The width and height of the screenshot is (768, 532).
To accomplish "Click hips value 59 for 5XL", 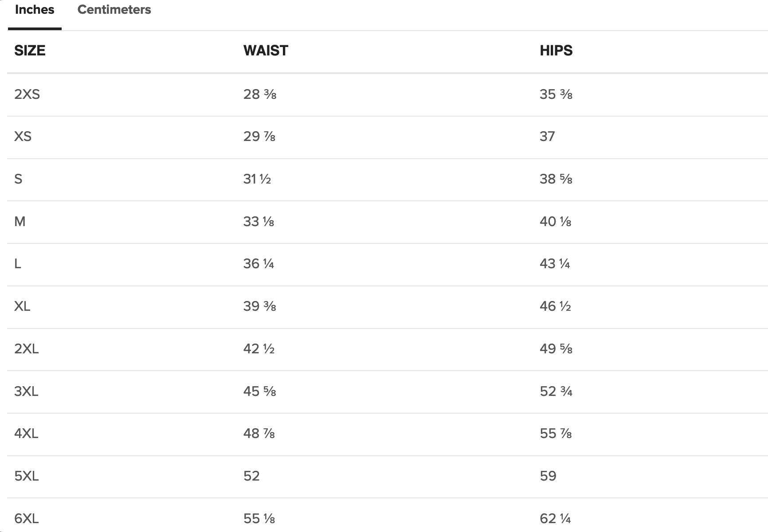I will 548,476.
